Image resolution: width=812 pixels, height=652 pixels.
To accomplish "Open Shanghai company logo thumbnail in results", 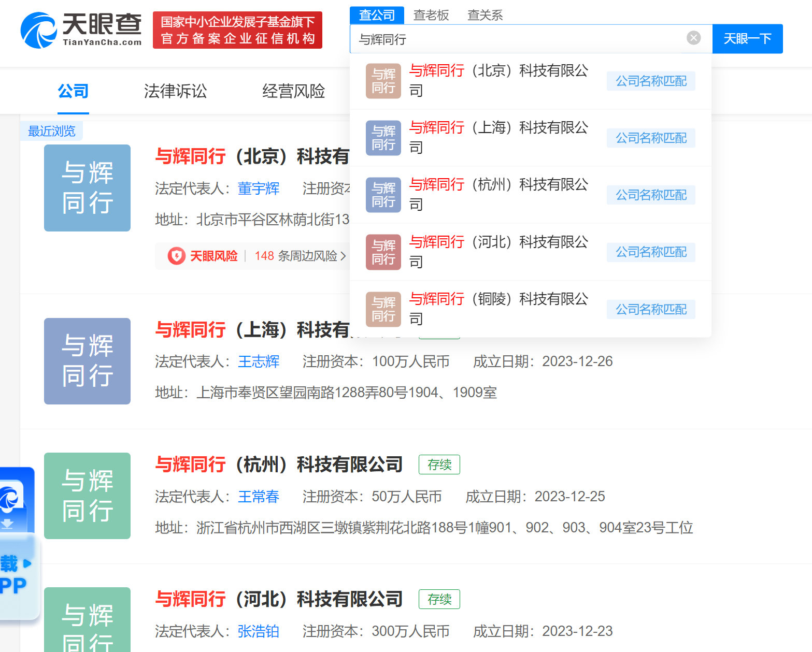I will pos(87,361).
